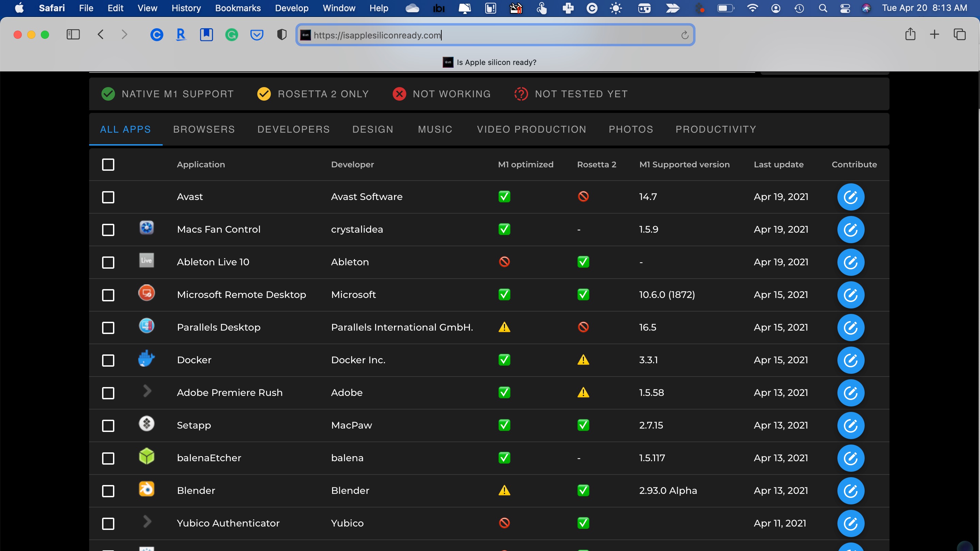Click contribute icon for Setapp
Viewport: 980px width, 551px height.
tap(851, 425)
